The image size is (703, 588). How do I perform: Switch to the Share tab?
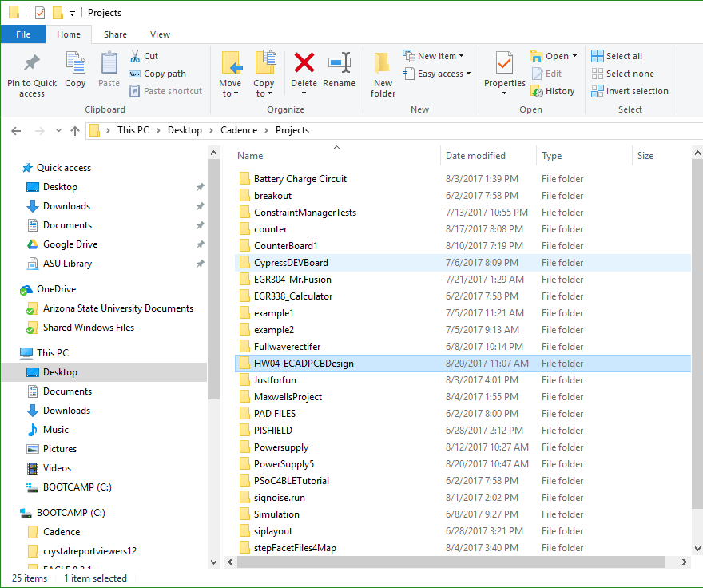point(115,34)
